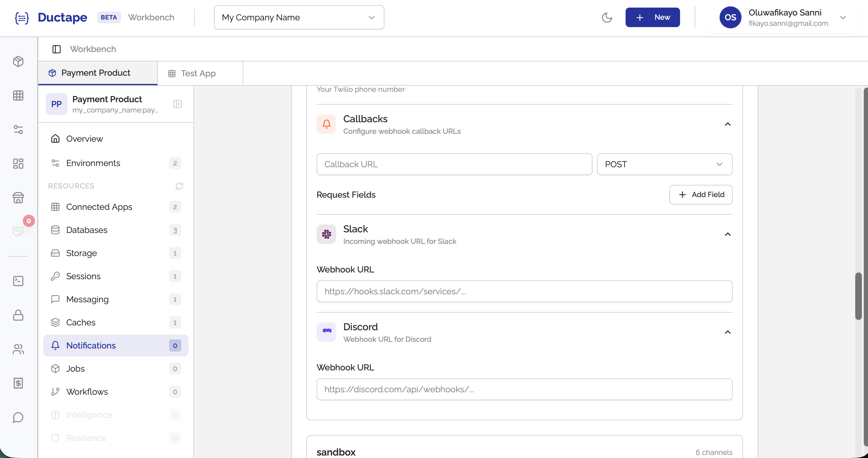Open the marketplace store icon in left rail
This screenshot has height=458, width=868.
click(18, 198)
